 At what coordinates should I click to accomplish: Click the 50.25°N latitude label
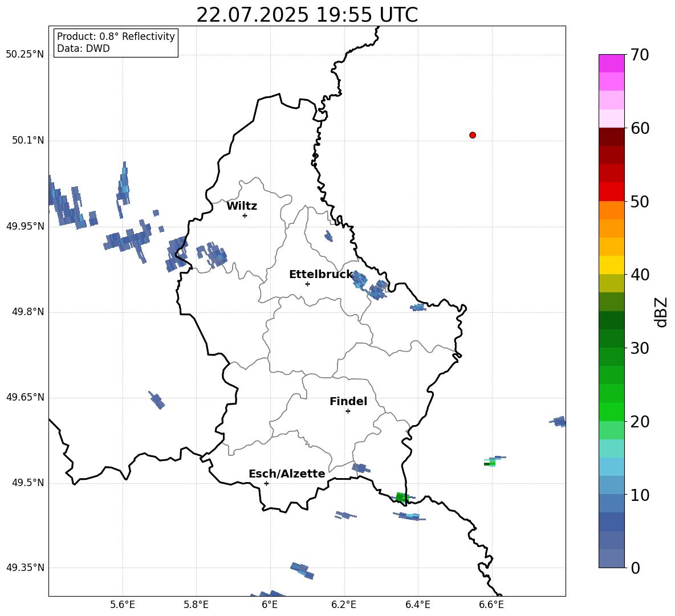[x=25, y=55]
